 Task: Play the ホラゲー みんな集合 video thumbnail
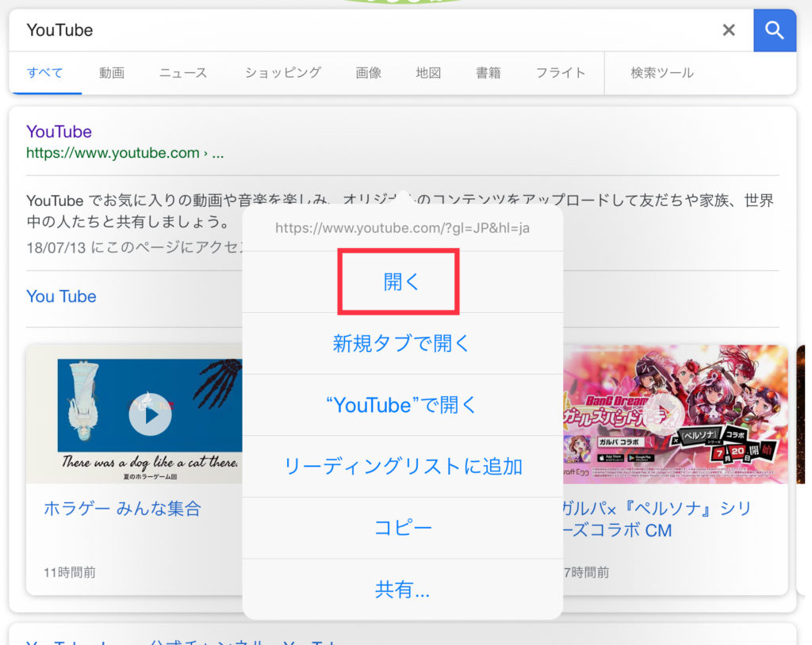[x=150, y=414]
